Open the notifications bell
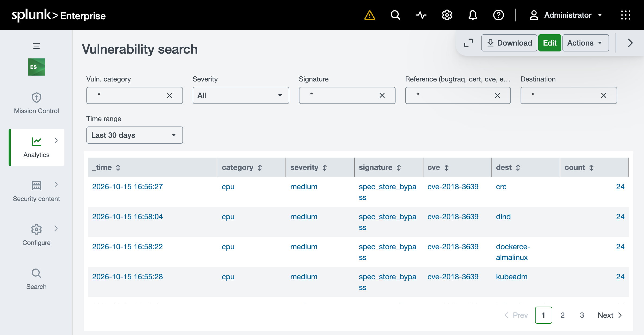 click(x=473, y=15)
